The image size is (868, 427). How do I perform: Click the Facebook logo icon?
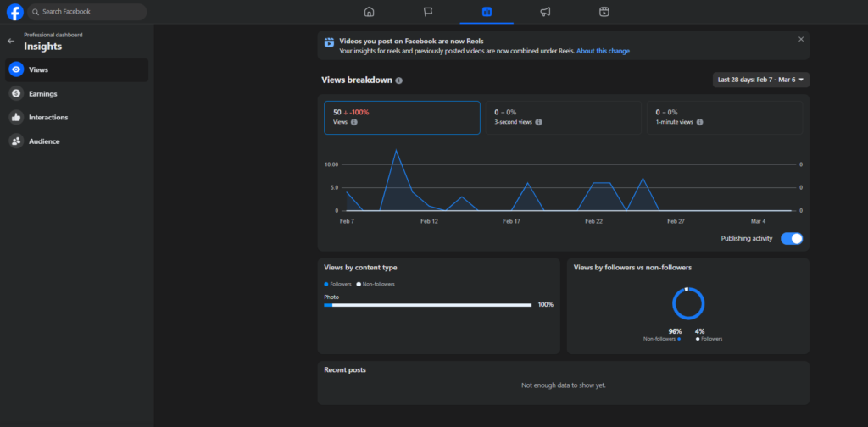tap(14, 12)
